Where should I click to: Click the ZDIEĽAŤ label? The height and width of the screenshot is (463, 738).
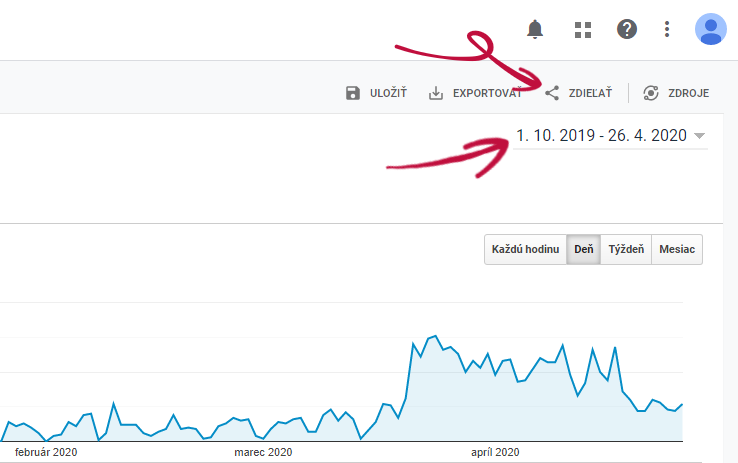[x=590, y=93]
